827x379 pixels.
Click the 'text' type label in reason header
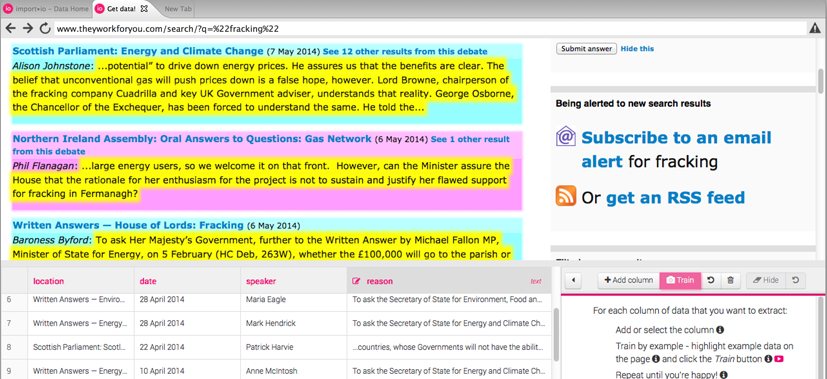[536, 281]
